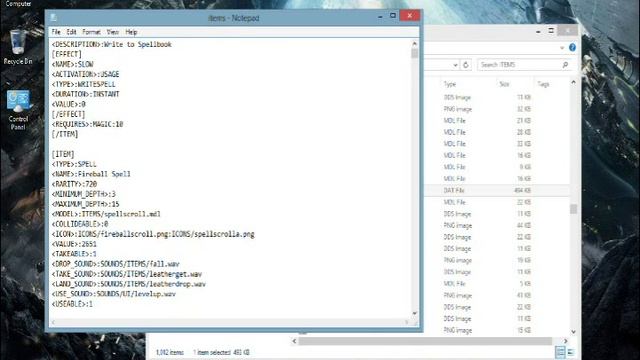This screenshot has width=640, height=360.
Task: Expand the Explorer ribbon chevron
Action: point(562,48)
